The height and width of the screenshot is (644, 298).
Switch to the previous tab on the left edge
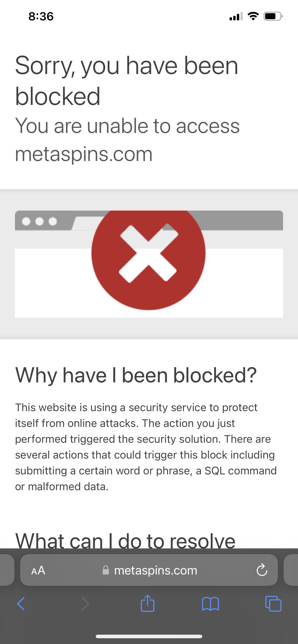coord(6,570)
